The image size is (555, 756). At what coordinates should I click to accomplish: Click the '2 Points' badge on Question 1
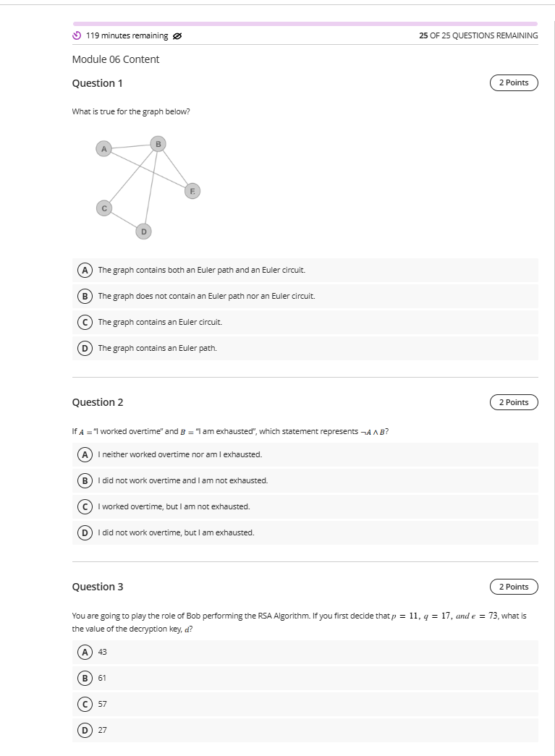click(x=513, y=82)
